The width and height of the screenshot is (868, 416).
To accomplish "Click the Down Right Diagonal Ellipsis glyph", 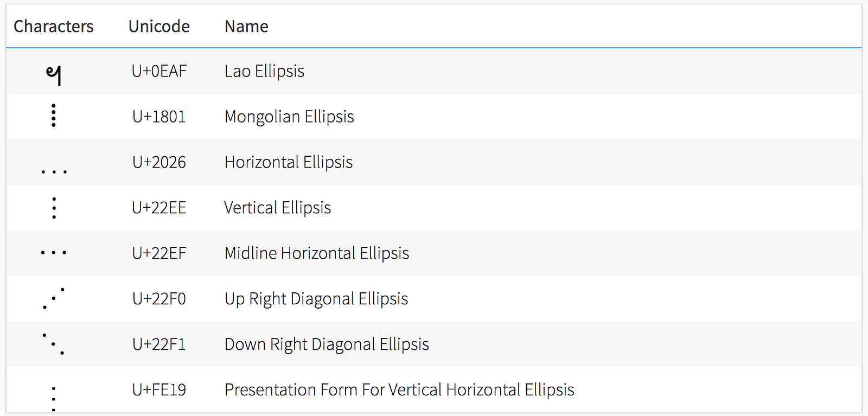I will (x=54, y=344).
